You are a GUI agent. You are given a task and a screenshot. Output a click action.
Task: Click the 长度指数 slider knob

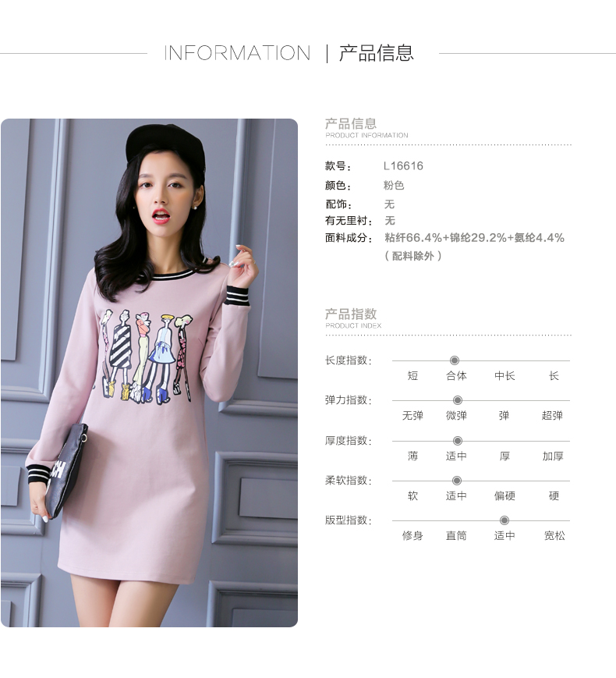[x=454, y=360]
